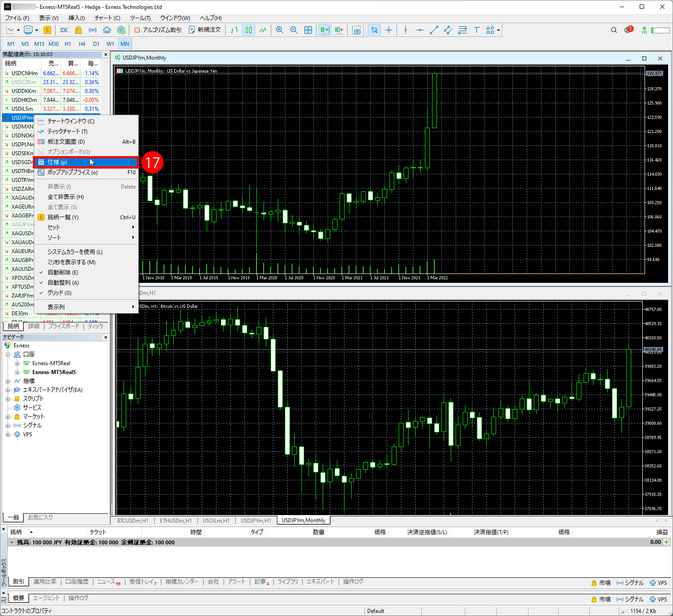
Task: Toggle chart auto scroll icon
Action: coord(325,30)
